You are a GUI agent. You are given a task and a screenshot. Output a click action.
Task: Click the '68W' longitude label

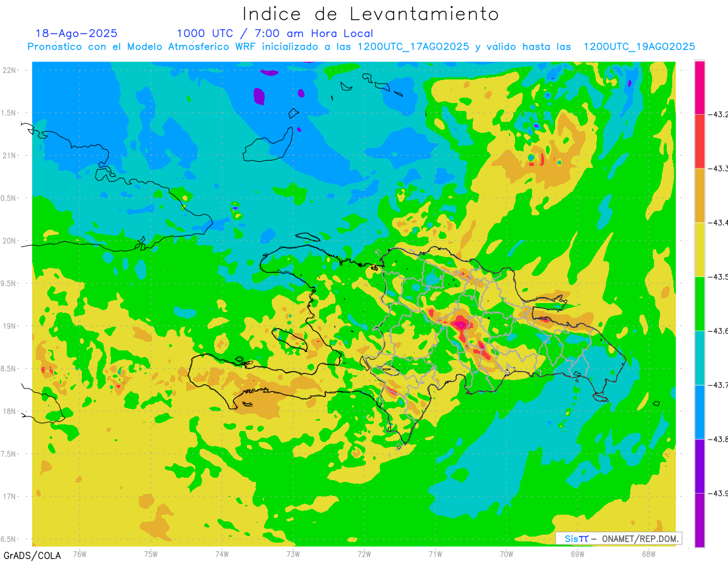pyautogui.click(x=648, y=553)
